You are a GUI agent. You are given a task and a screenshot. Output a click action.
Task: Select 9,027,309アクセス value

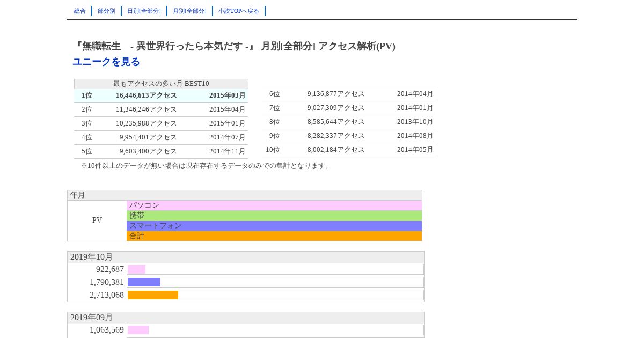click(x=336, y=108)
